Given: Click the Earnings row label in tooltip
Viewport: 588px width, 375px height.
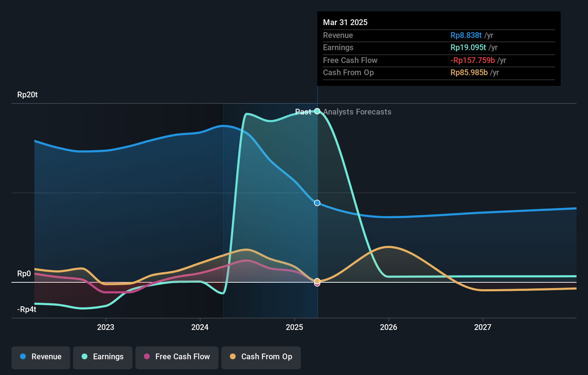Looking at the screenshot, I should 338,47.
